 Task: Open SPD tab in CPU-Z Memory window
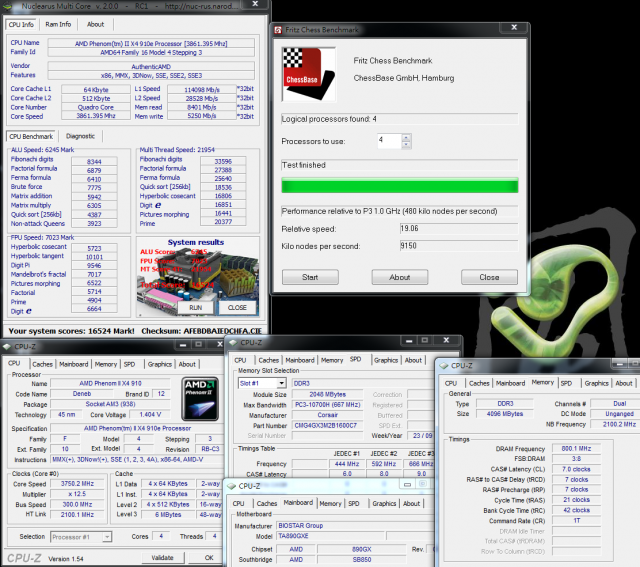566,383
